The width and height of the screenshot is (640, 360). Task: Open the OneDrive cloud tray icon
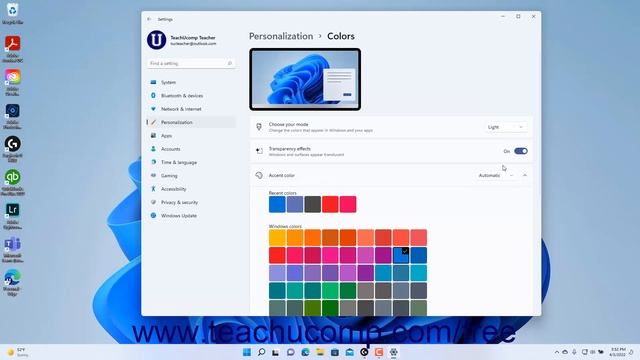[565, 352]
